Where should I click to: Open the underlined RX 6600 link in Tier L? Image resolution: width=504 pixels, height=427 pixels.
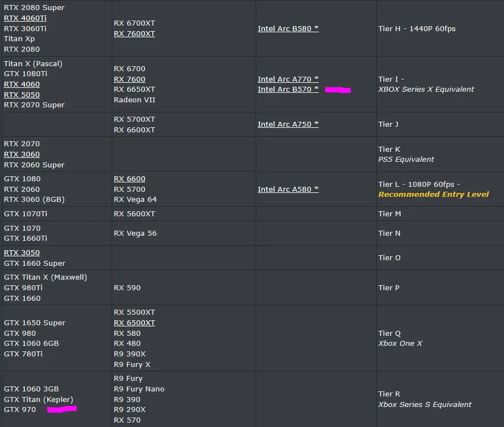pos(129,179)
